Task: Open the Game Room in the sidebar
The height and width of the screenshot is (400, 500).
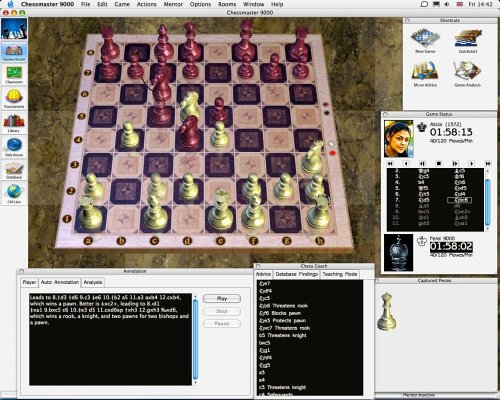Action: 14,52
